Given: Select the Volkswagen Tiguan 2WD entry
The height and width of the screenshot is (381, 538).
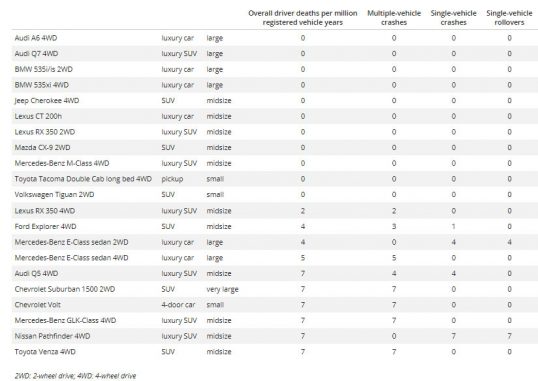Looking at the screenshot, I should [x=54, y=195].
